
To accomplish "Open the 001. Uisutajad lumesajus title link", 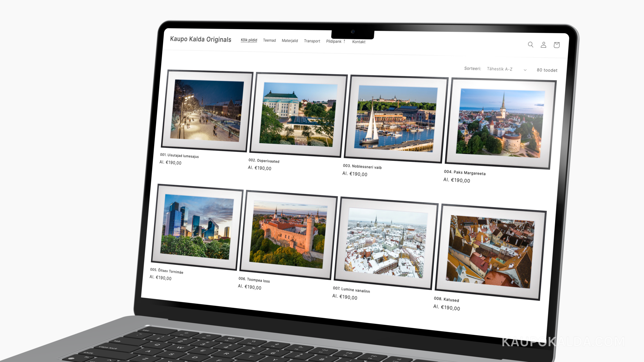I will pyautogui.click(x=179, y=156).
